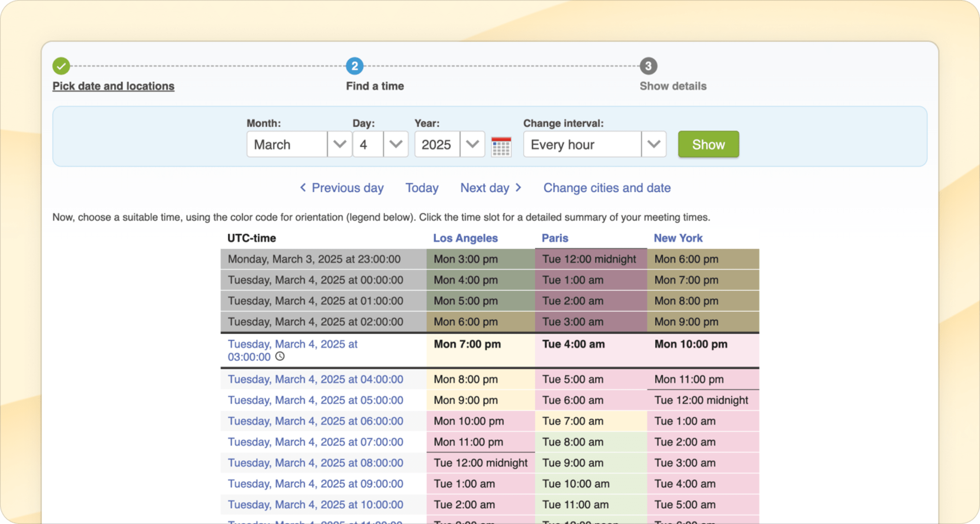The height and width of the screenshot is (524, 980).
Task: Open the calendar date picker icon
Action: click(x=501, y=146)
